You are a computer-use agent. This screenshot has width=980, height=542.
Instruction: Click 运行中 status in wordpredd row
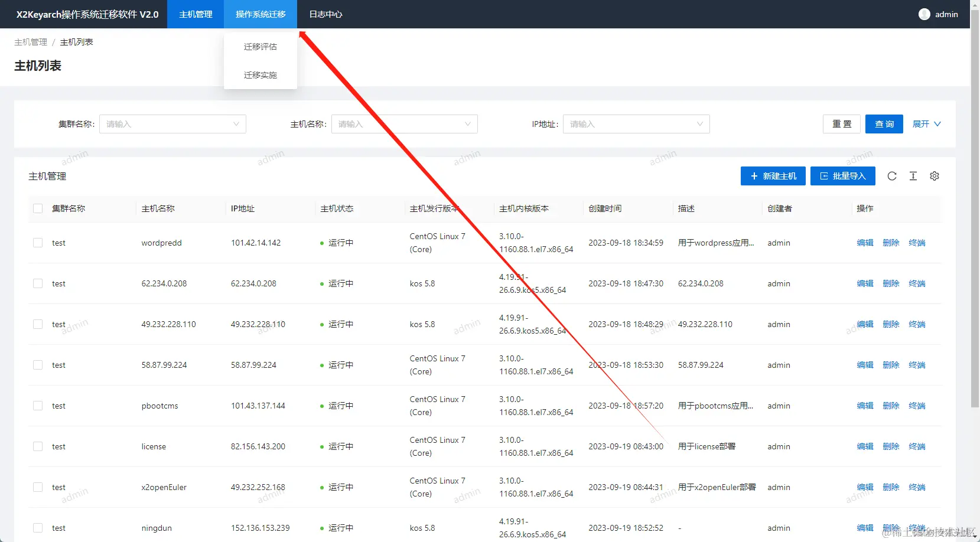point(341,243)
